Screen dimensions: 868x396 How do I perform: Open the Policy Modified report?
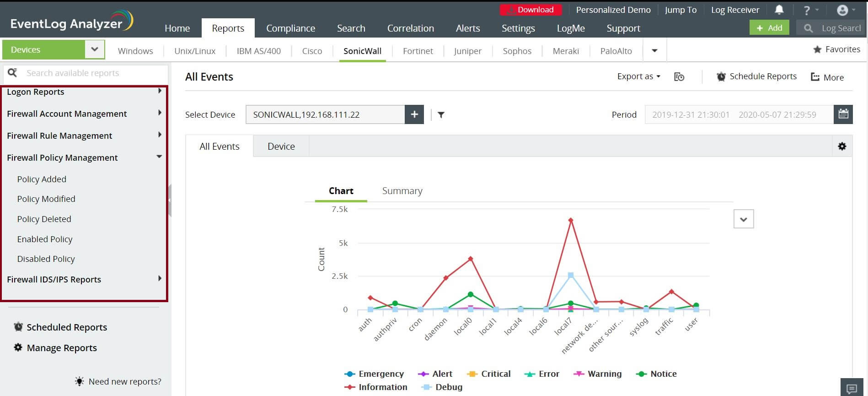click(x=46, y=199)
